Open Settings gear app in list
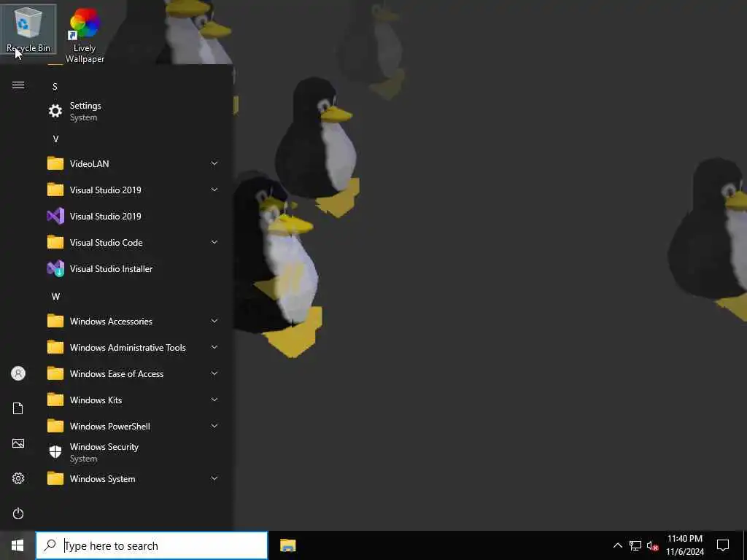This screenshot has height=560, width=747. point(55,111)
